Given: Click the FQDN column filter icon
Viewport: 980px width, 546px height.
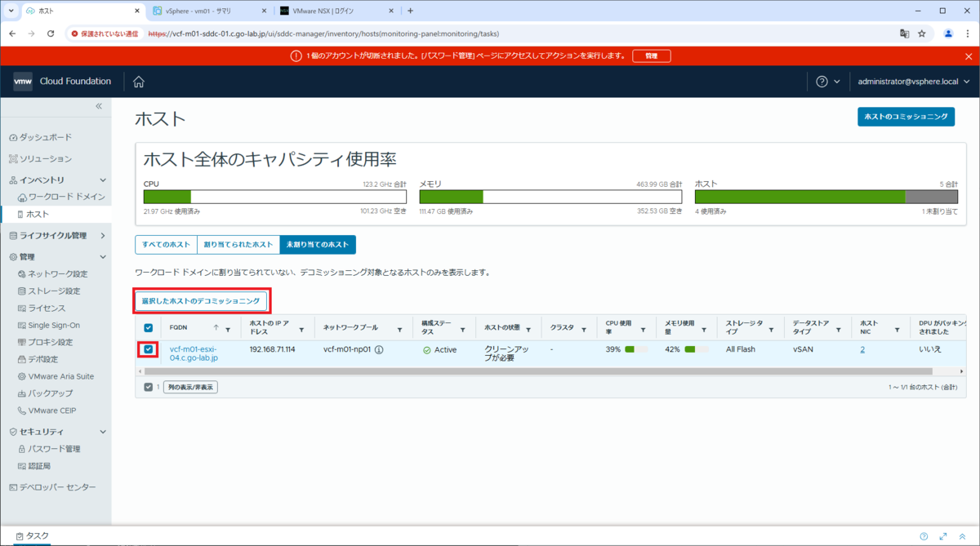Looking at the screenshot, I should (228, 330).
